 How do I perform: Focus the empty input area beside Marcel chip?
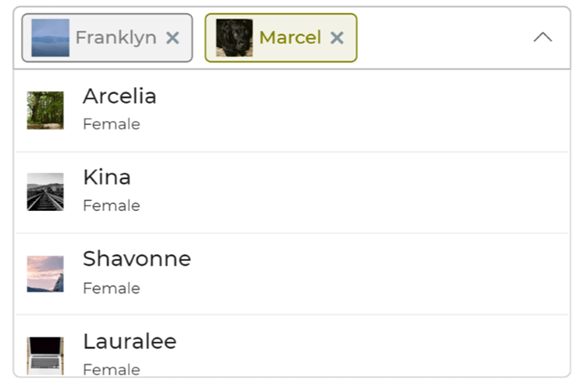click(x=442, y=38)
